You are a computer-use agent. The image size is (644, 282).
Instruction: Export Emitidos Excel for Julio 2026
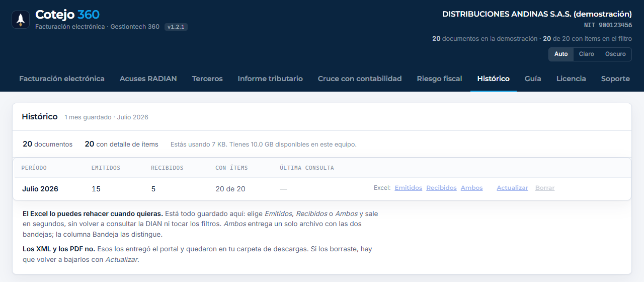(409, 188)
